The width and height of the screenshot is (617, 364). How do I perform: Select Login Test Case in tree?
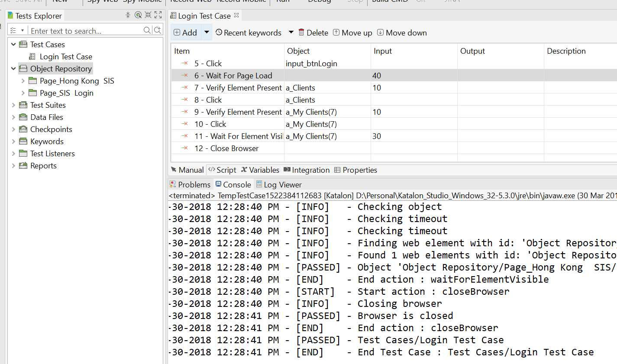click(x=66, y=56)
